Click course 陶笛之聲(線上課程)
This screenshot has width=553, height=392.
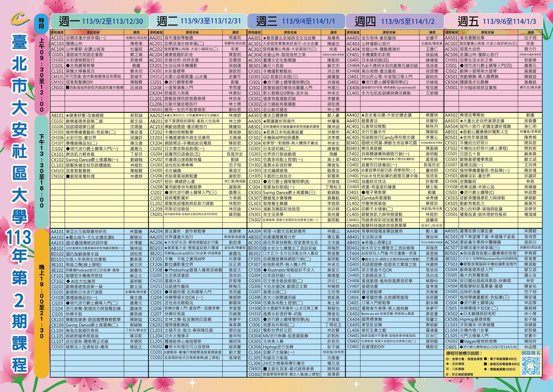pos(83,265)
